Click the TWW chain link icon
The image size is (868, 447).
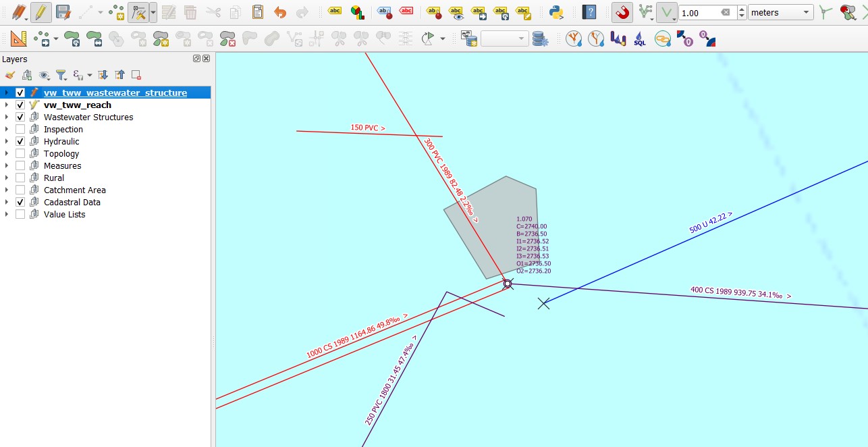tap(662, 38)
